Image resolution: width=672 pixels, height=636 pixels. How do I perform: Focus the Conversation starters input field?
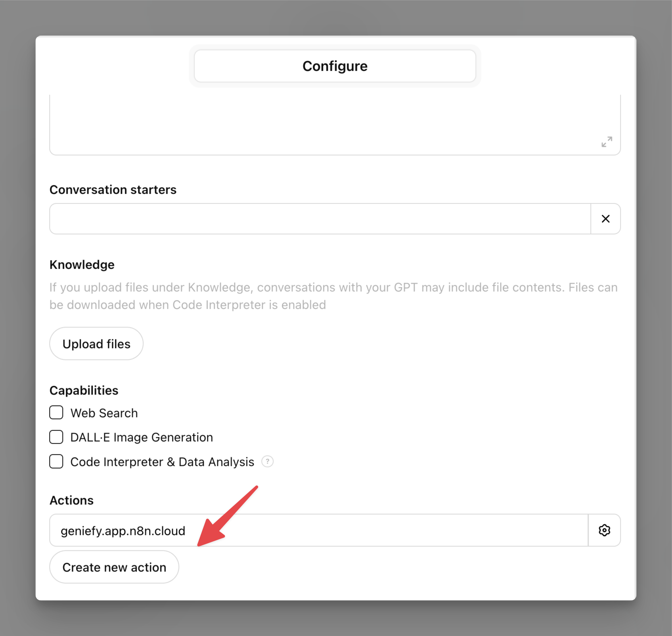[x=320, y=219]
